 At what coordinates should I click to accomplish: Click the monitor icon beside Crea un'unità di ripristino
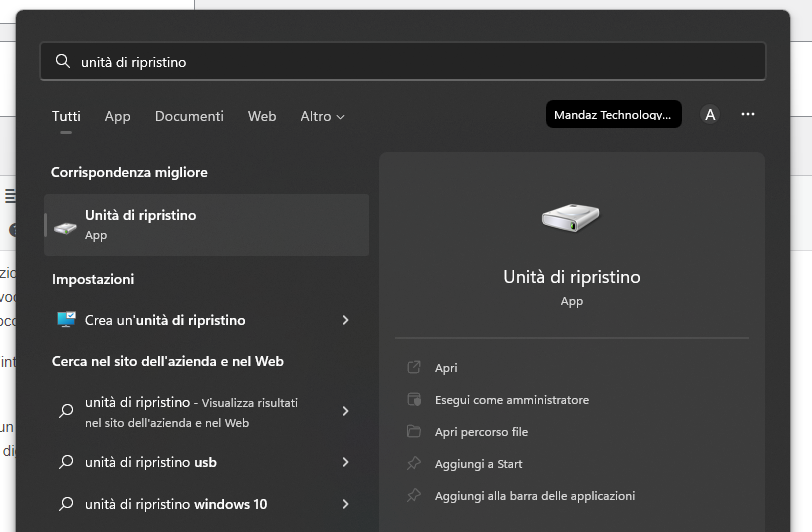pos(66,320)
